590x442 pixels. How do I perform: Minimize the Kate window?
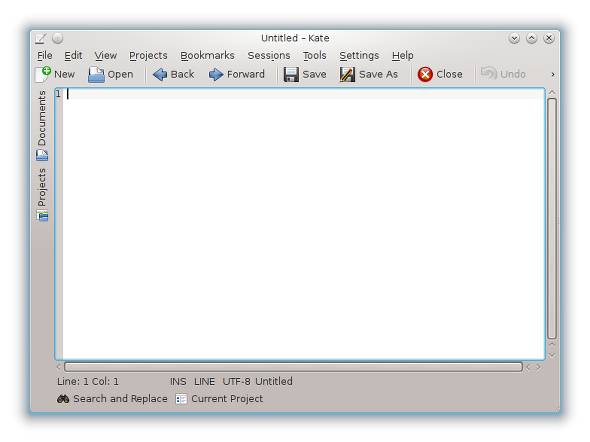click(x=514, y=38)
